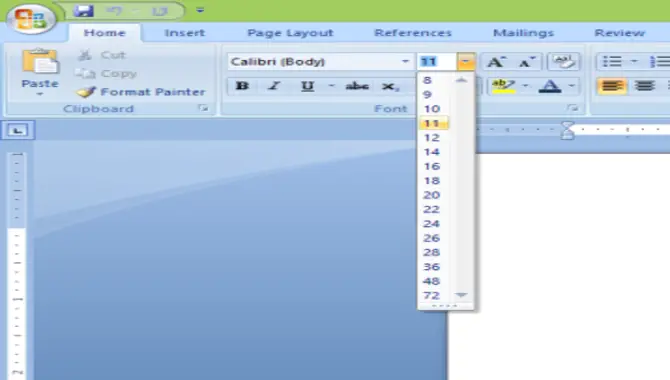Screen dimensions: 670x380
Task: Toggle Bold formatting
Action: pyautogui.click(x=242, y=86)
